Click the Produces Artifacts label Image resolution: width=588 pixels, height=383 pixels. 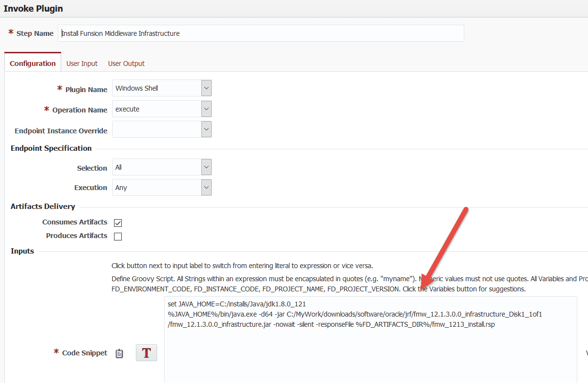77,236
